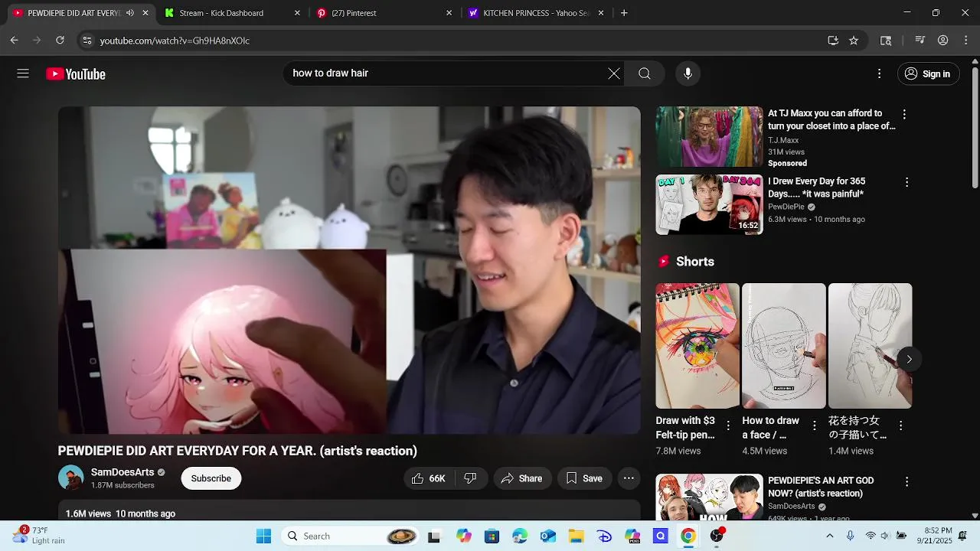Open Copilot from taskbar
This screenshot has width=980, height=551.
point(464,536)
